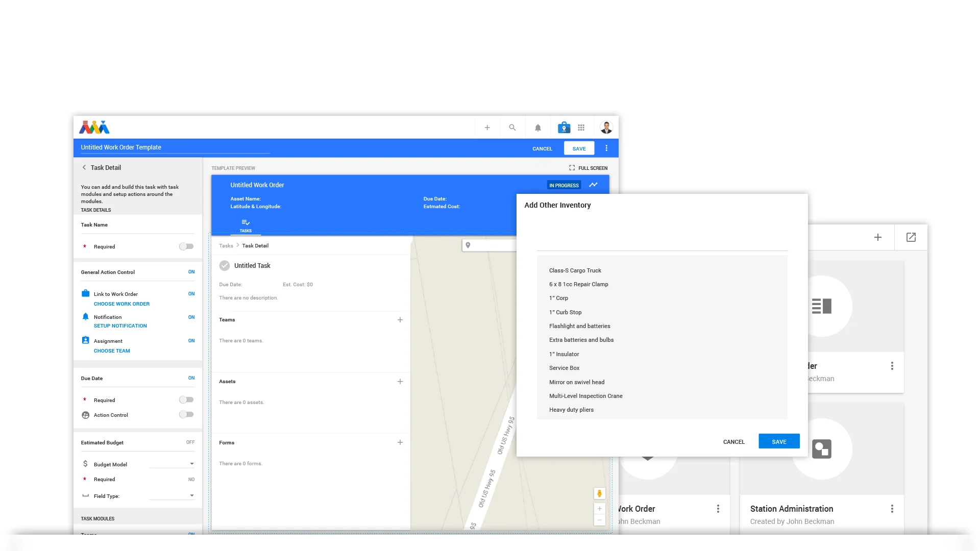Click the plus icon in top navigation bar

point(487,128)
